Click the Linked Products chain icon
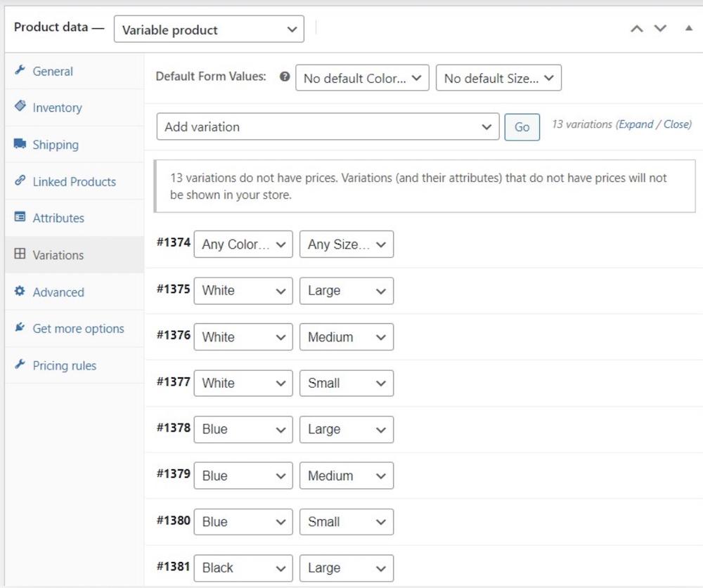This screenshot has width=703, height=588. (x=20, y=180)
